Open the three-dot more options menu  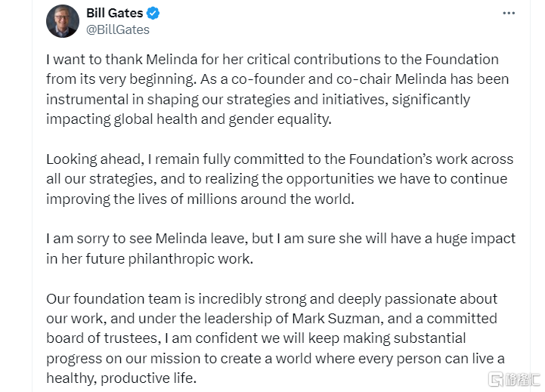coord(511,14)
